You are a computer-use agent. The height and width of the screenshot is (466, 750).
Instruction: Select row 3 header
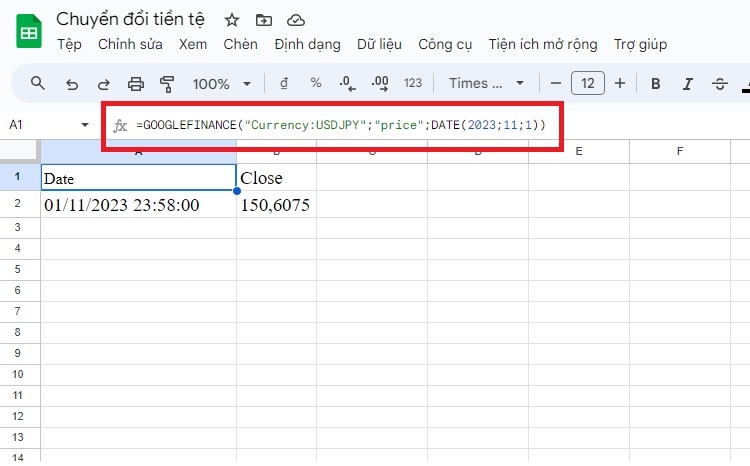(18, 227)
